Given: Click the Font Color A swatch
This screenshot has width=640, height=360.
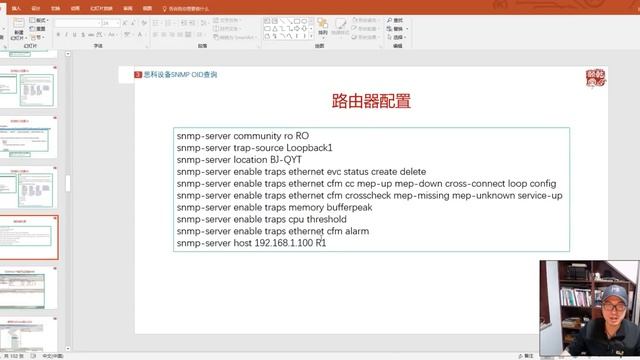Looking at the screenshot, I should (141, 35).
